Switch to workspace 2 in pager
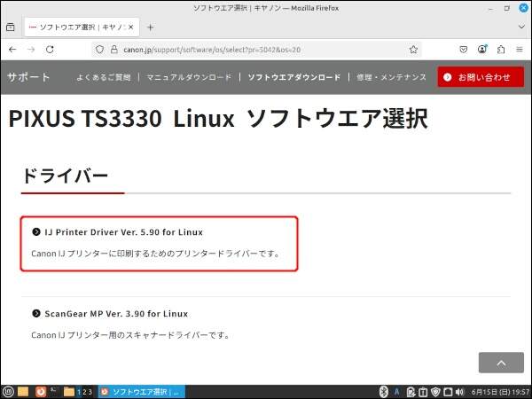Viewport: 532px width, 399px height. click(x=84, y=392)
